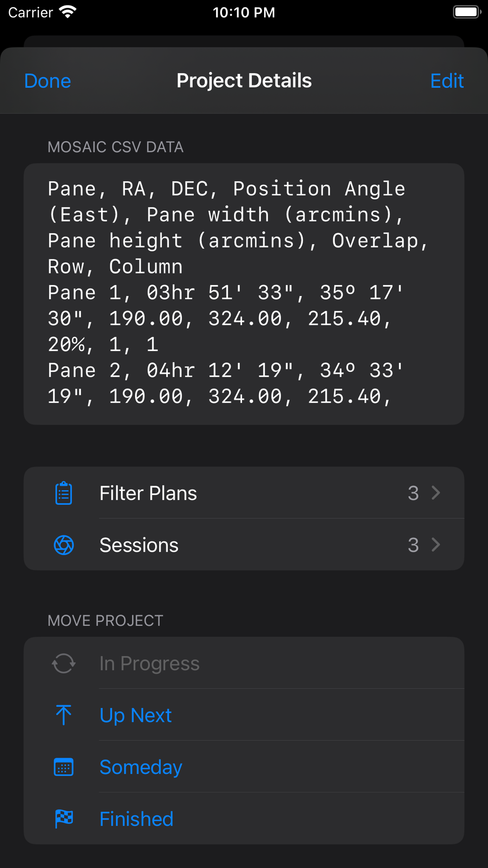Tap the battery indicator icon

coord(467,12)
